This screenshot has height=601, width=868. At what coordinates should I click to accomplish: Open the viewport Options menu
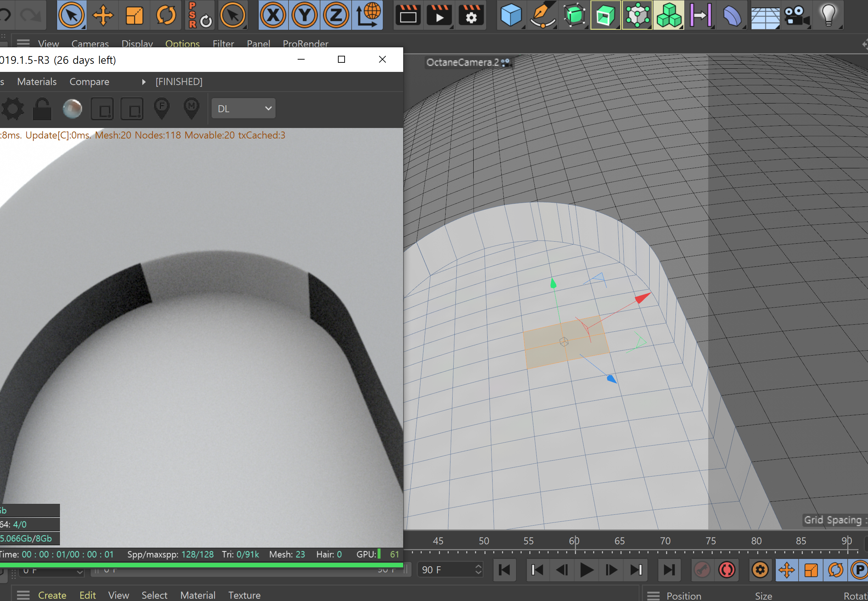(183, 44)
